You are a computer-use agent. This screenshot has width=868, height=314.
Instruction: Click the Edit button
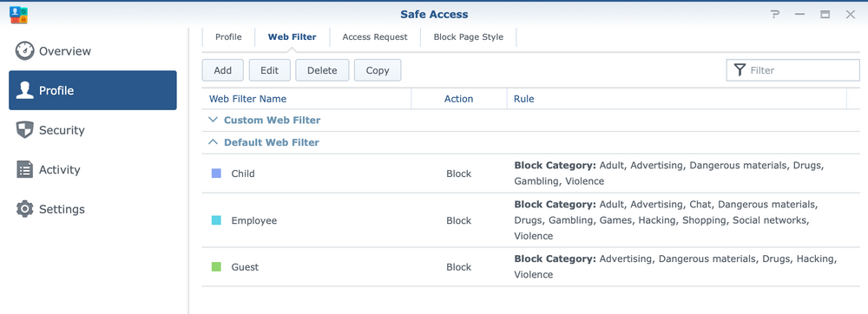click(x=270, y=70)
